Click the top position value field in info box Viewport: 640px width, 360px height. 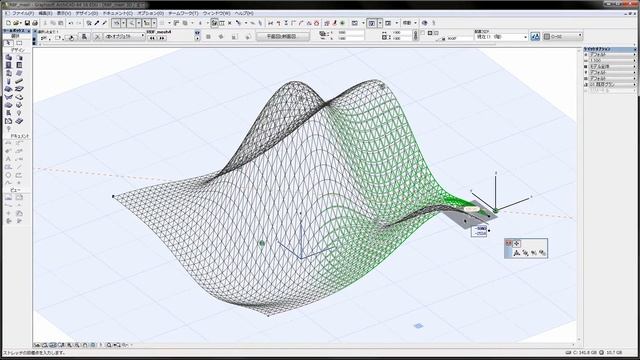pos(350,32)
